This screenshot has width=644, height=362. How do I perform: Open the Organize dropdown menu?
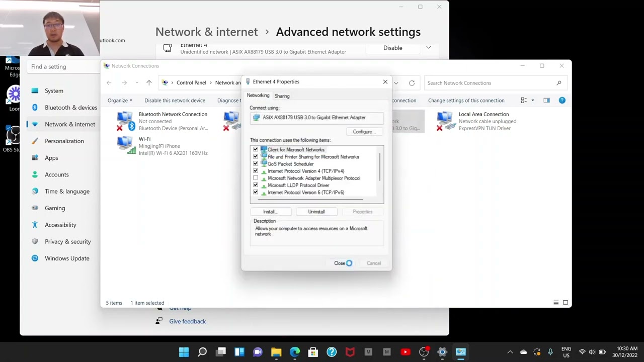coord(120,101)
